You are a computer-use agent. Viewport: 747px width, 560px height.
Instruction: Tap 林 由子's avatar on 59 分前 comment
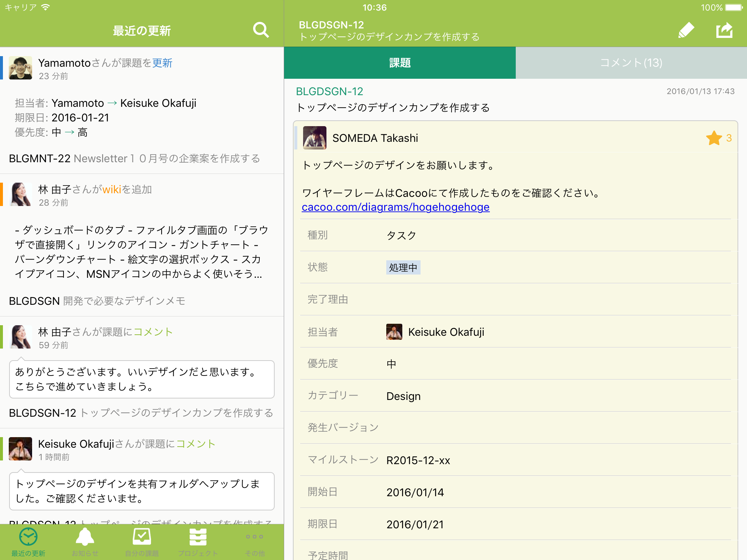(x=20, y=337)
